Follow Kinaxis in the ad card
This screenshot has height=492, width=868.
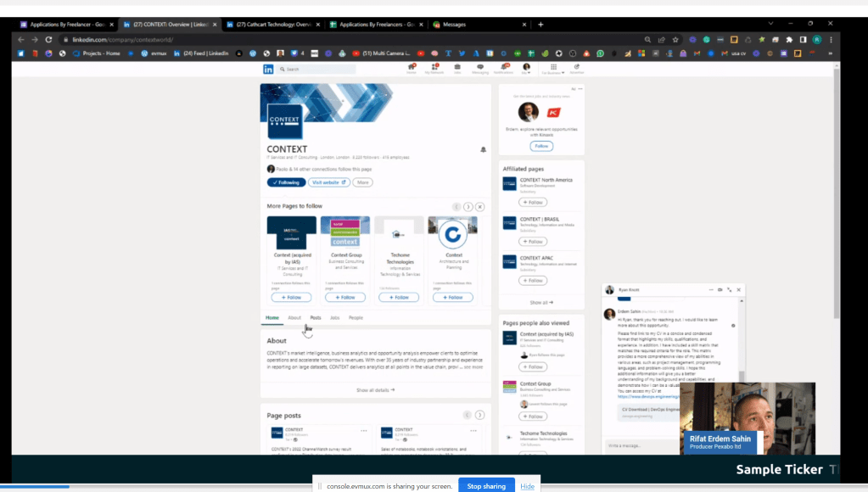click(x=541, y=146)
